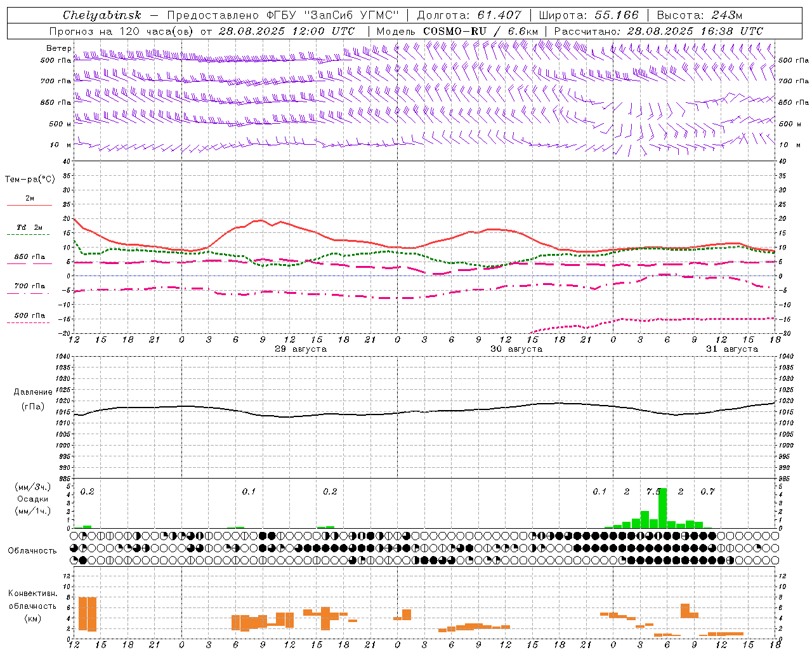The image size is (812, 650).
Task: Click the Chelyabinsk station title
Action: [102, 15]
